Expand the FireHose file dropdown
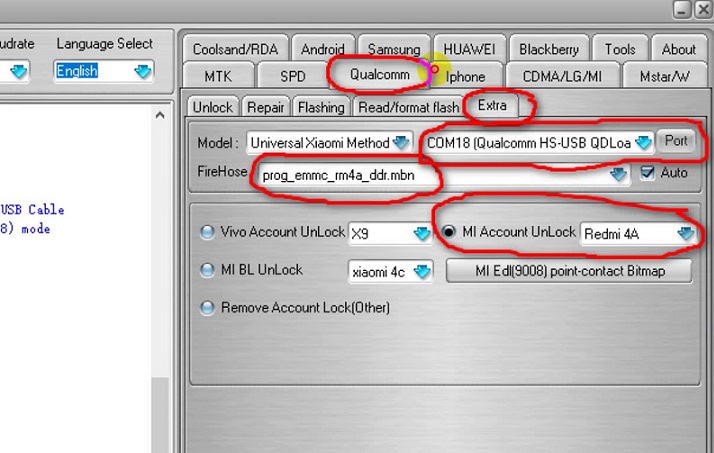Image resolution: width=714 pixels, height=453 pixels. point(619,175)
